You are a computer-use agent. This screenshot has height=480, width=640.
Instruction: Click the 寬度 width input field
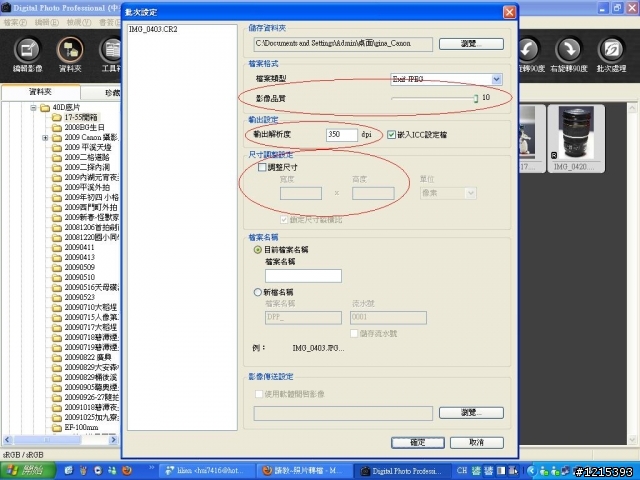[x=301, y=193]
